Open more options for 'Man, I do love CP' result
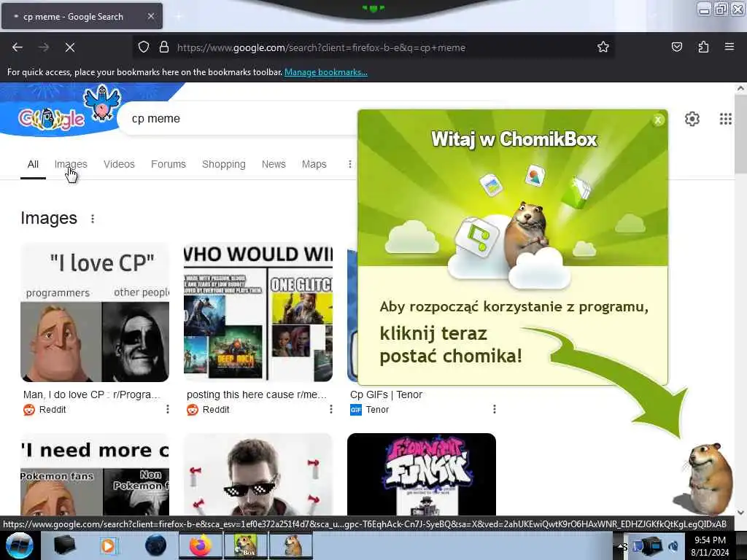Viewport: 747px width, 560px height. coord(167,410)
